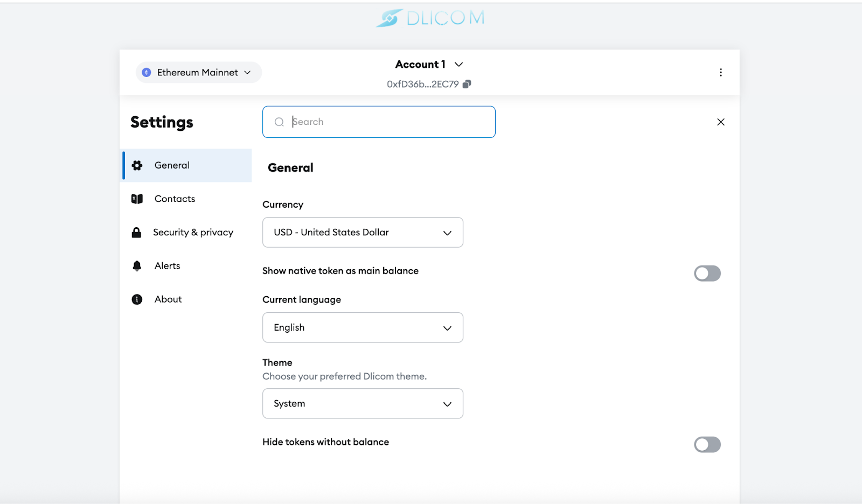Click the About info icon
Viewport: 862px width, 504px height.
(x=137, y=299)
